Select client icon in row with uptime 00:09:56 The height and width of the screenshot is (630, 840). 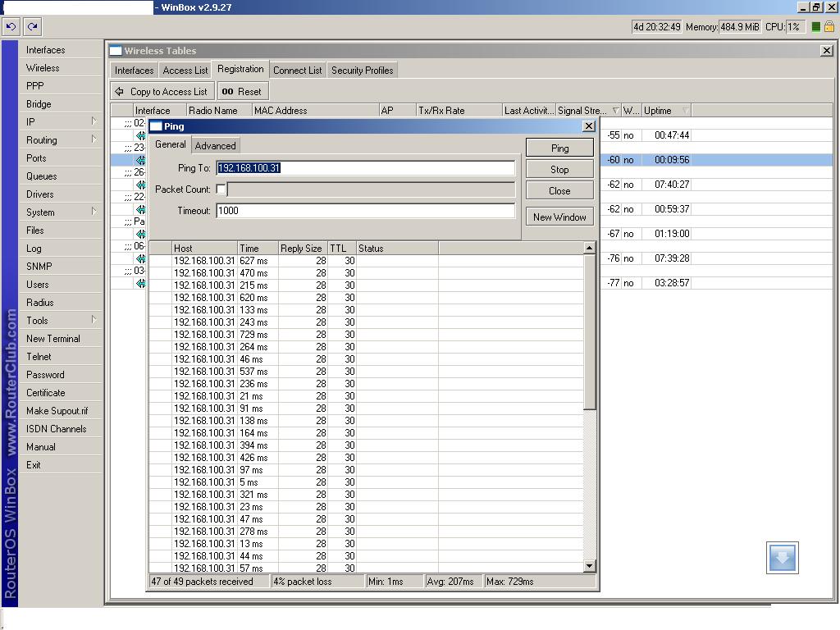pos(140,160)
